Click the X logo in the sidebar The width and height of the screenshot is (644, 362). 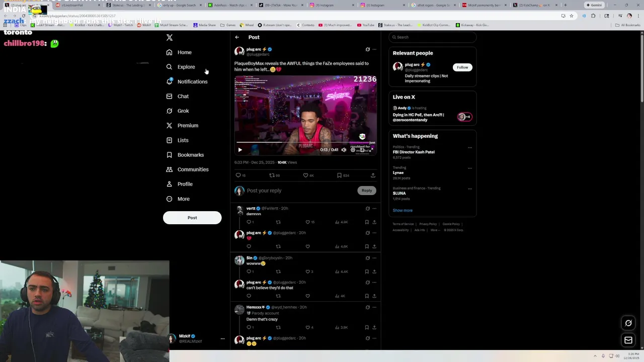(170, 38)
